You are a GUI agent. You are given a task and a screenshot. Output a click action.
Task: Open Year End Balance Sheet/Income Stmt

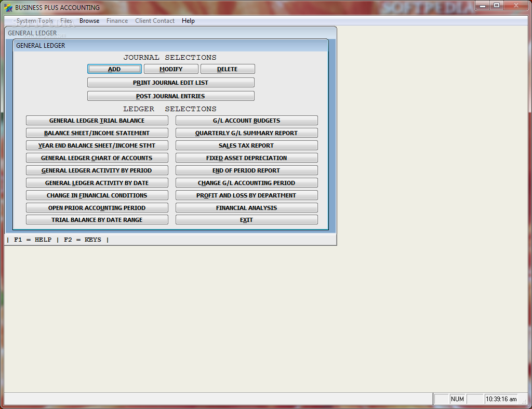pyautogui.click(x=97, y=146)
